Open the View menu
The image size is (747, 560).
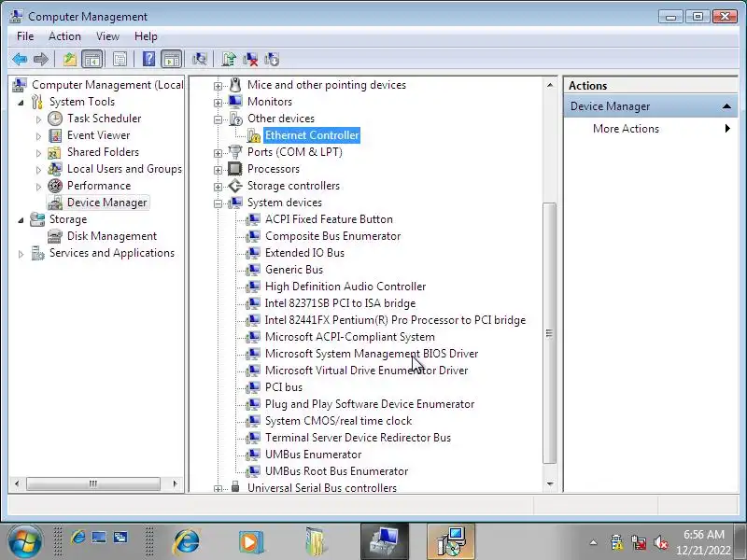click(x=107, y=36)
